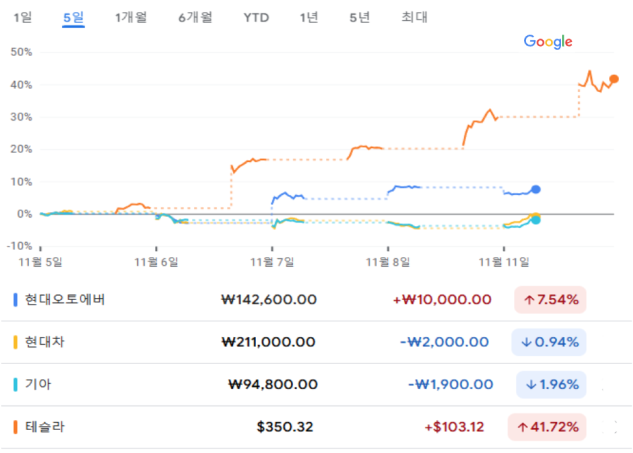Click the 11월 7일 date label
Viewport: 633px width, 453px height.
pyautogui.click(x=272, y=262)
